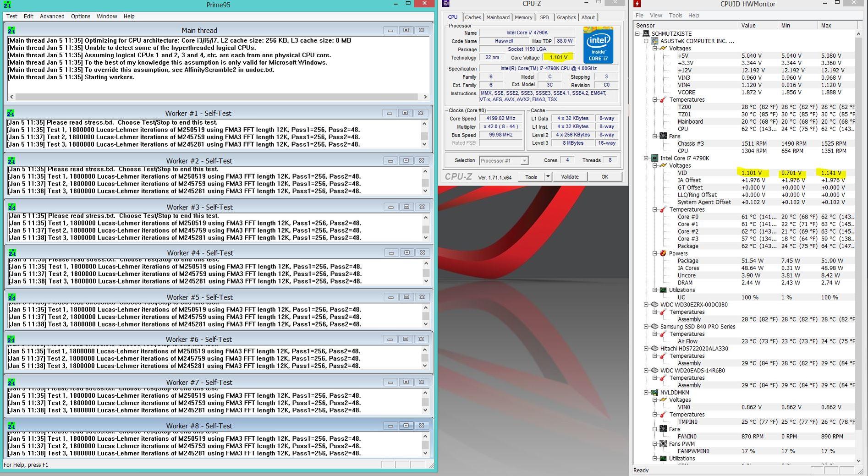
Task: Collapse the SCHMUTZKISTE root node
Action: [x=637, y=33]
